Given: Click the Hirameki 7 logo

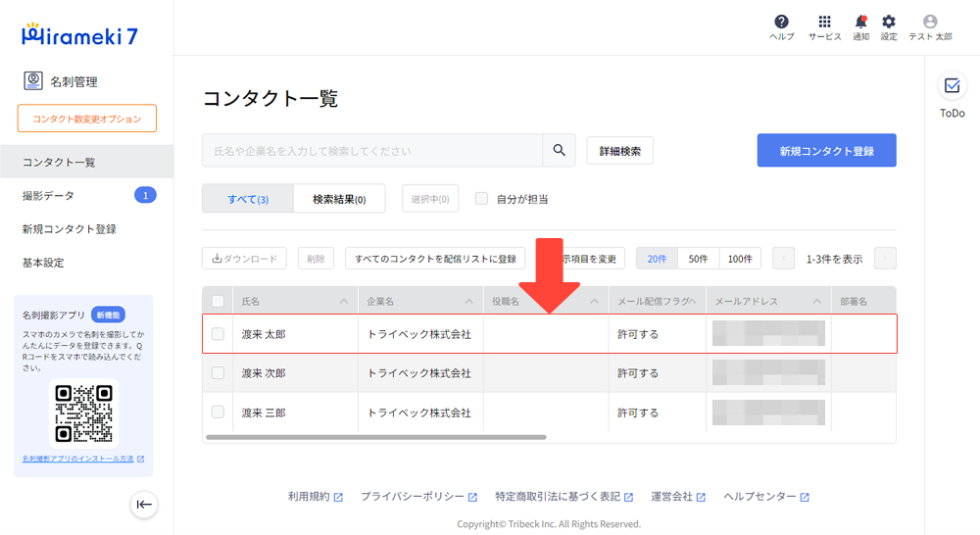Looking at the screenshot, I should point(79,34).
